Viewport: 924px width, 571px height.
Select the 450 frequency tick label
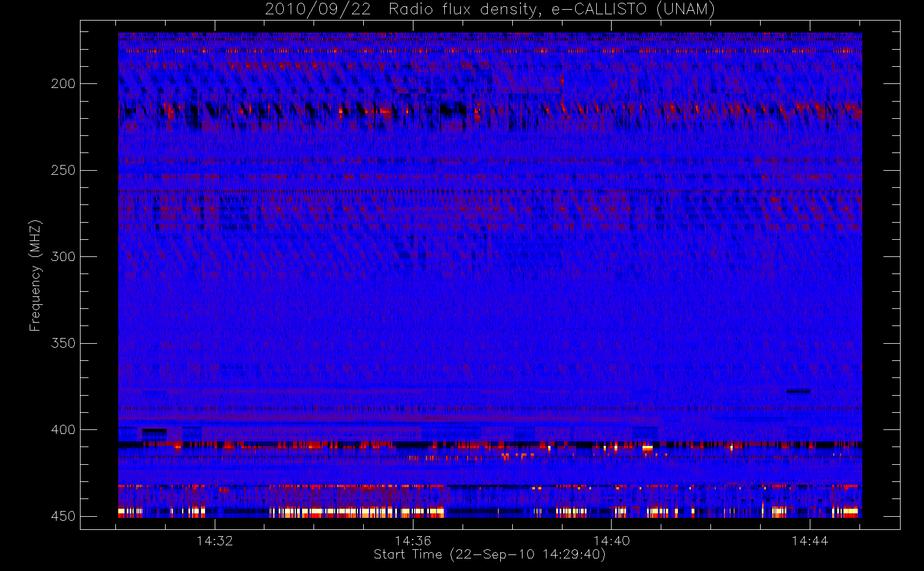tap(63, 516)
